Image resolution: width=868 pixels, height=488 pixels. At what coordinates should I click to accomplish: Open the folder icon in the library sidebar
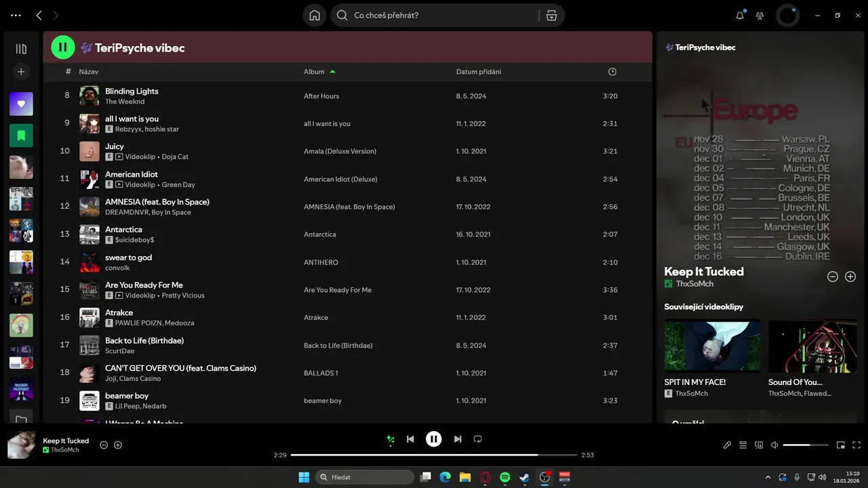coord(21,420)
